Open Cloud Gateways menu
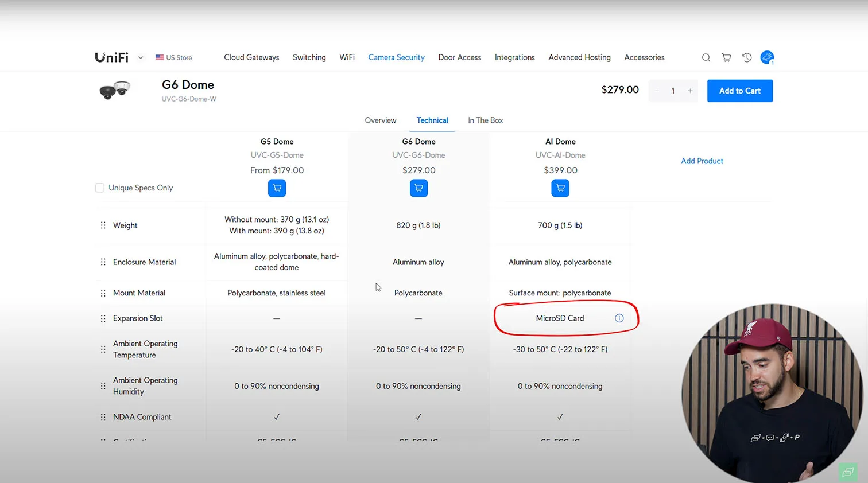Image resolution: width=868 pixels, height=483 pixels. click(251, 57)
